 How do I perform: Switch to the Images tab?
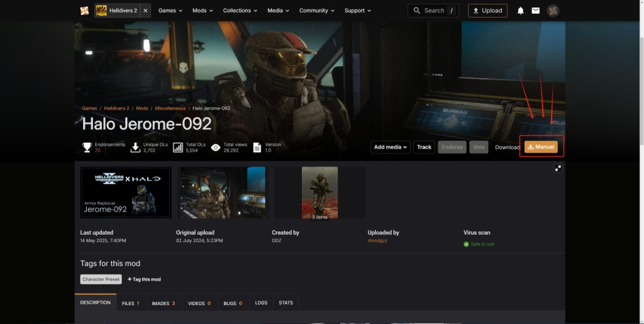164,303
